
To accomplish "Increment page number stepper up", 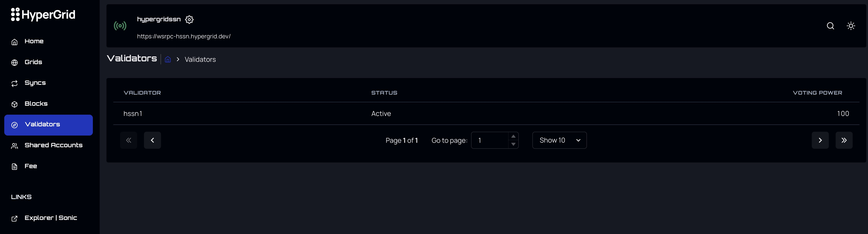I will (x=513, y=137).
